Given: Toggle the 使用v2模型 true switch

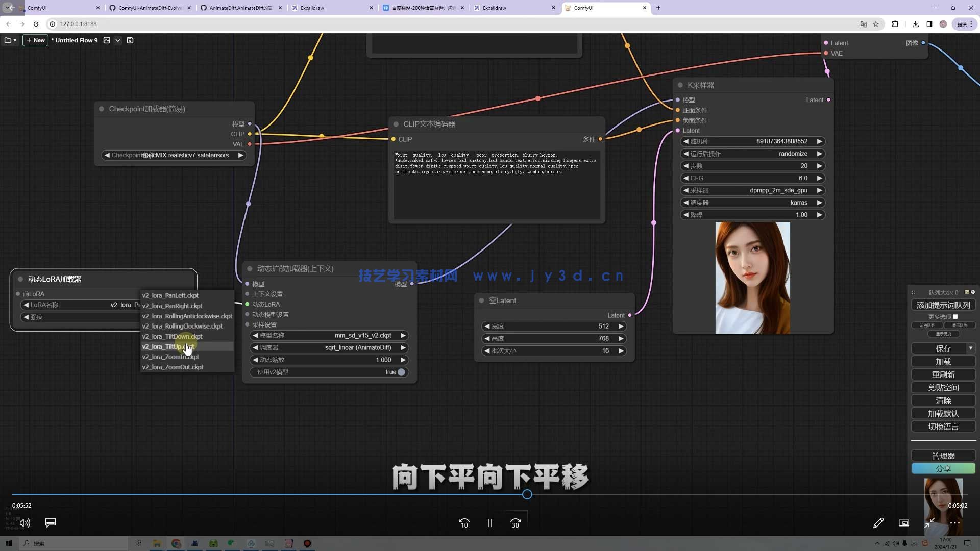Looking at the screenshot, I should pos(401,372).
